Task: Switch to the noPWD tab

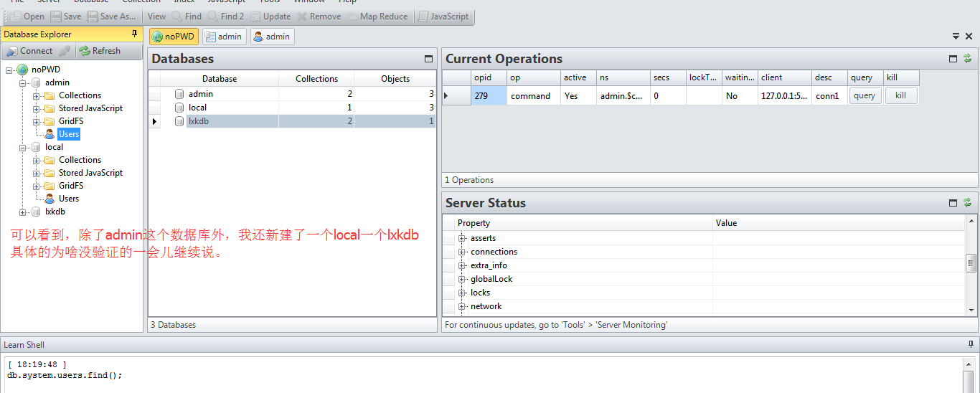Action: coord(174,37)
